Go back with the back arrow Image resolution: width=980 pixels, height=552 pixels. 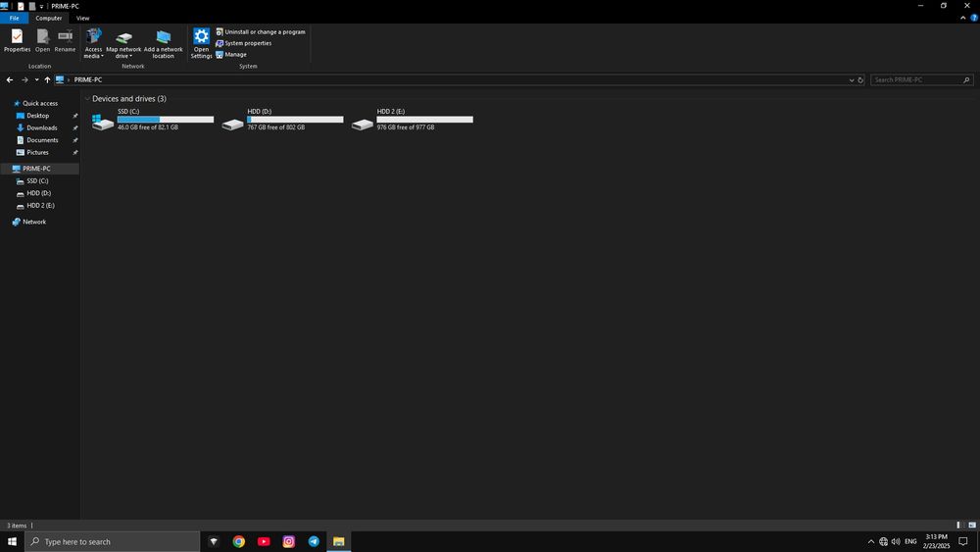pyautogui.click(x=10, y=80)
